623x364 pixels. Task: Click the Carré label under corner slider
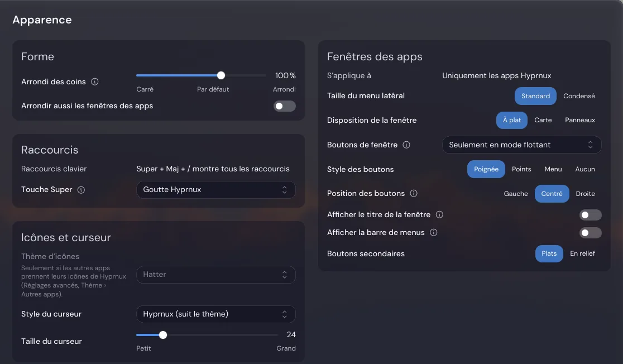click(x=145, y=89)
